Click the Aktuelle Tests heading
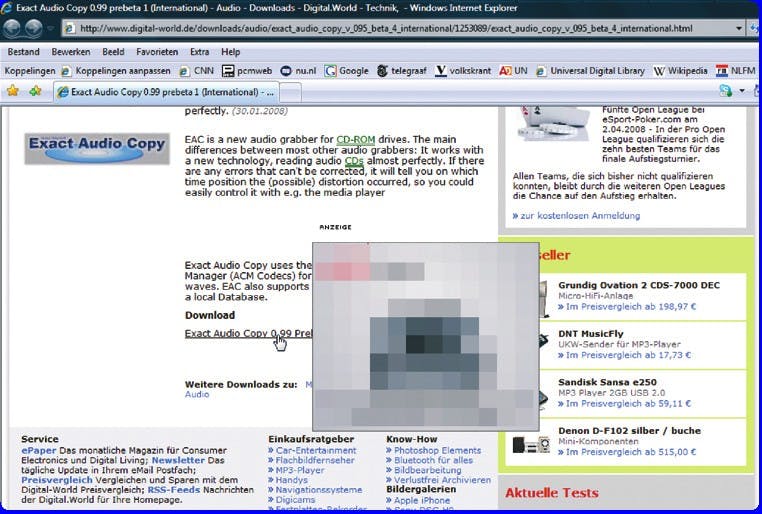This screenshot has width=762, height=514. pyautogui.click(x=552, y=493)
